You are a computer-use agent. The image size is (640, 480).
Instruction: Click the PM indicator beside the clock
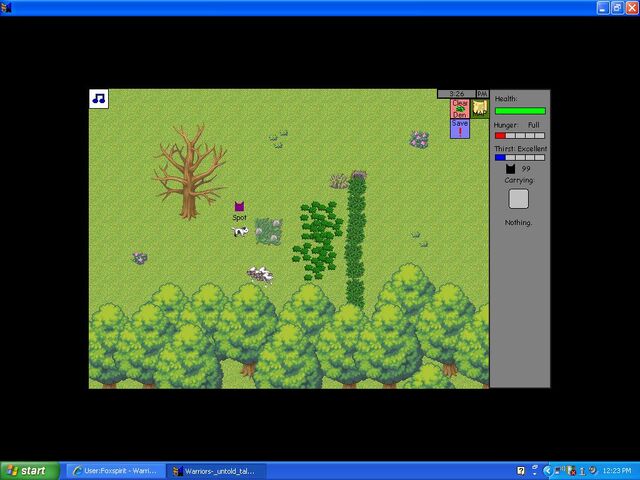pos(482,94)
